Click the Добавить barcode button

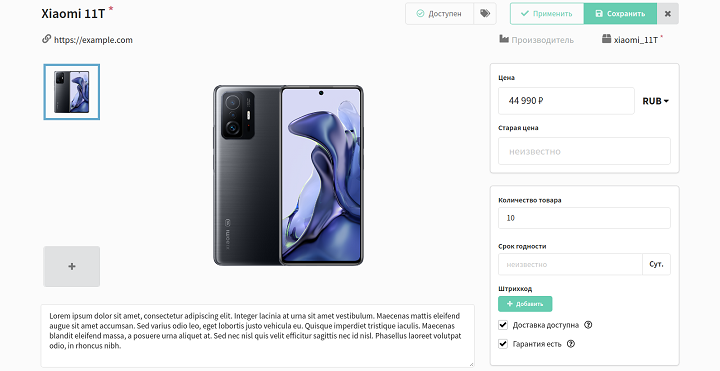coord(525,304)
